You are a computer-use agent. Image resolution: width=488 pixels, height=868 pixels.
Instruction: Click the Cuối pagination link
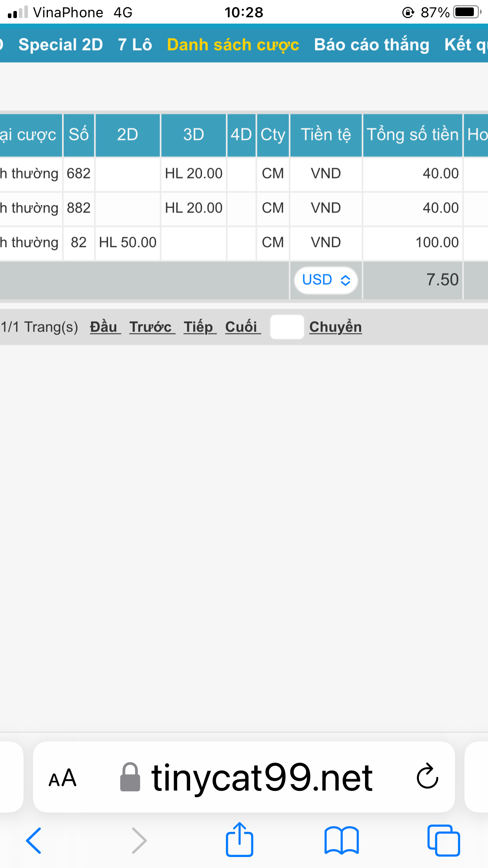pyautogui.click(x=243, y=327)
